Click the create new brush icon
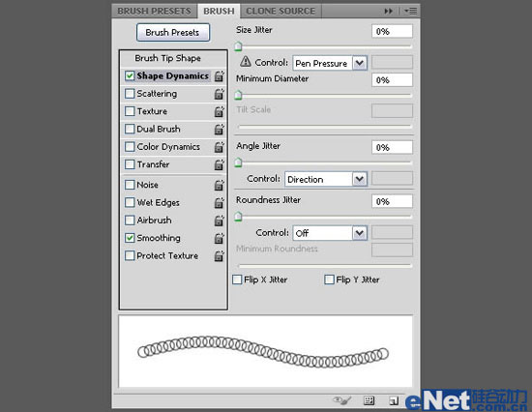Image resolution: width=532 pixels, height=412 pixels. tap(394, 400)
